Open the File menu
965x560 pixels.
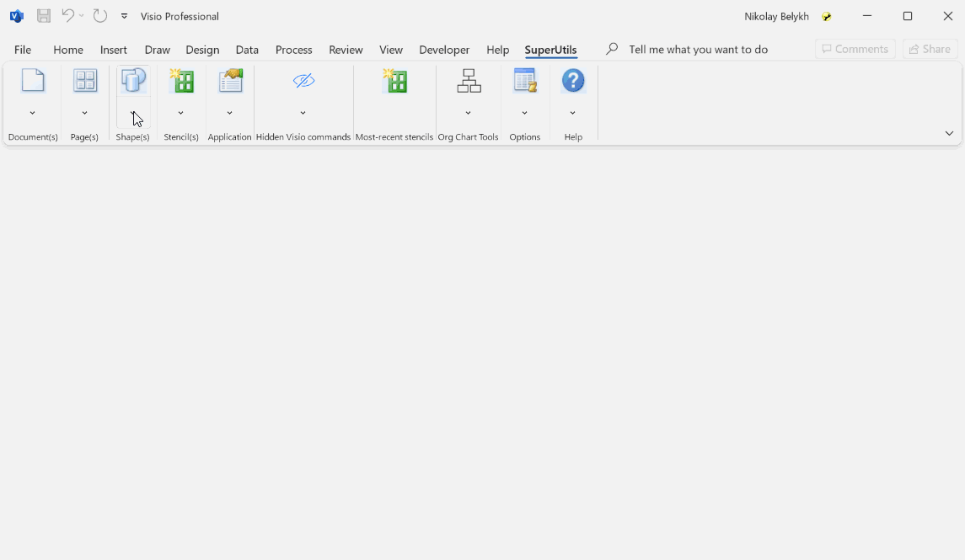(22, 50)
